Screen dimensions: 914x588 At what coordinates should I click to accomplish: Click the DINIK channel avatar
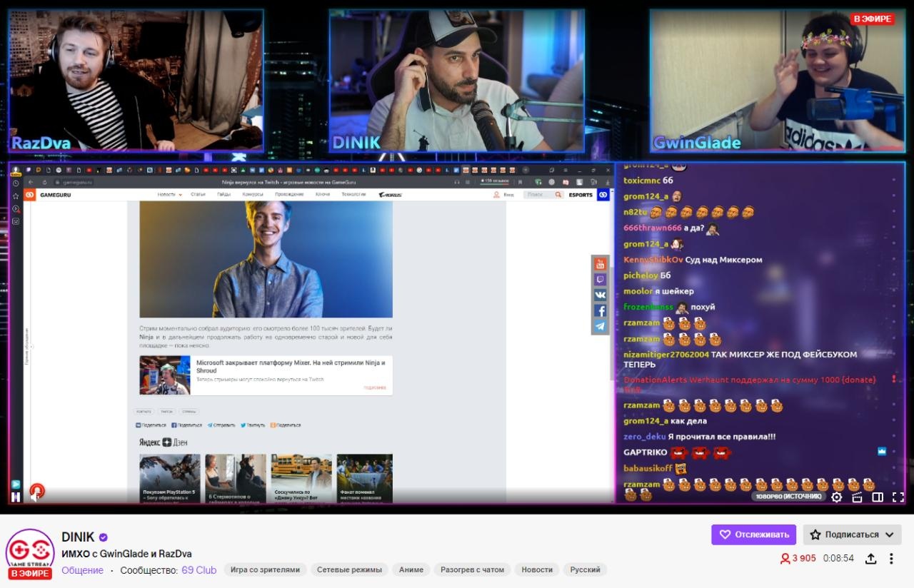coord(29,553)
